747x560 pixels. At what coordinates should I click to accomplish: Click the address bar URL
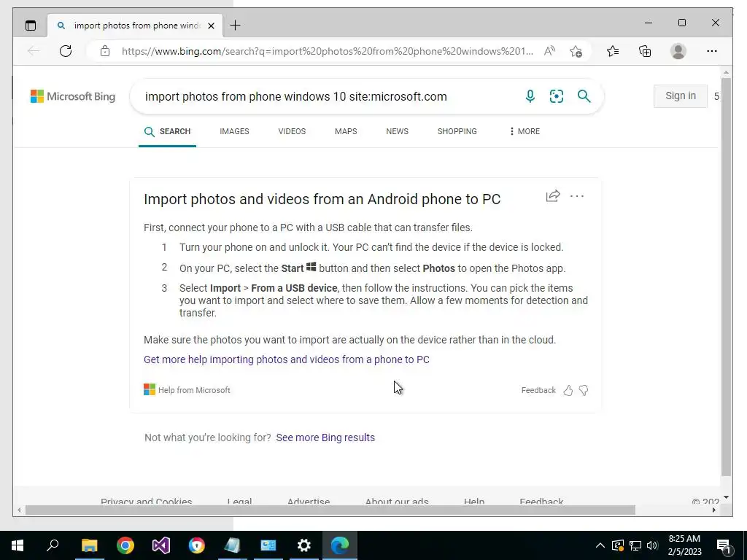point(328,51)
